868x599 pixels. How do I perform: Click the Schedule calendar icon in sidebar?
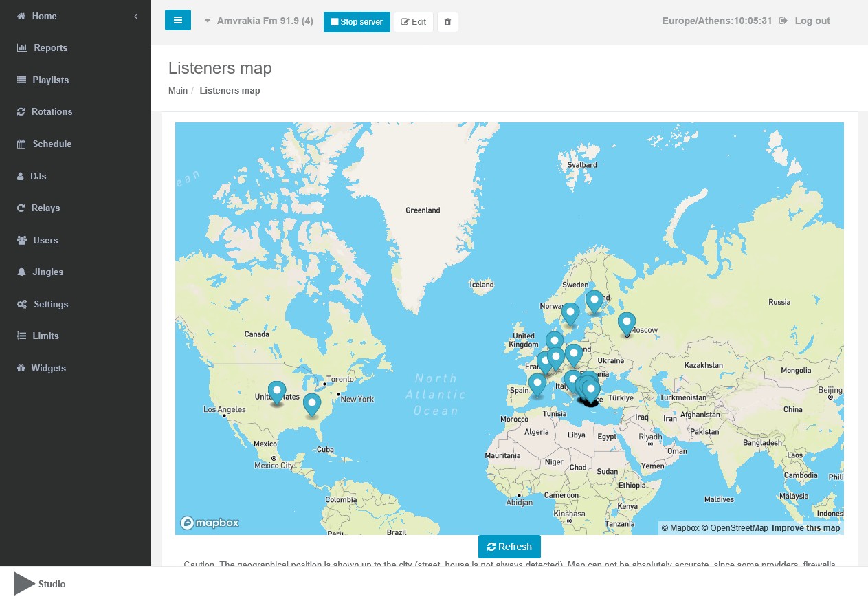tap(21, 144)
